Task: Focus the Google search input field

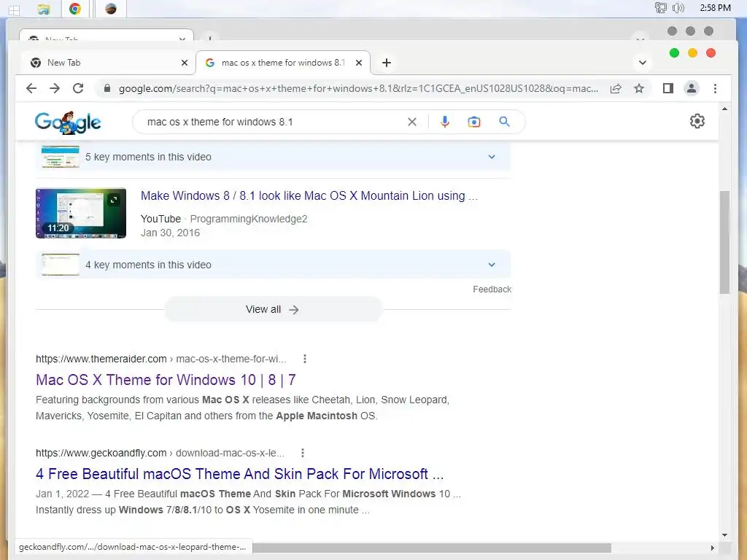Action: pyautogui.click(x=274, y=122)
